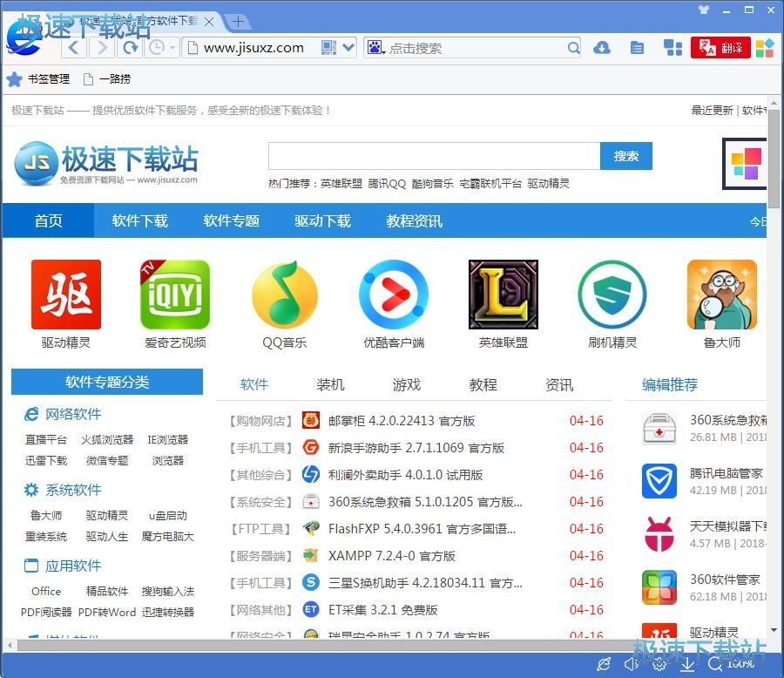The image size is (784, 678).
Task: Open a new tab with the plus button
Action: (238, 22)
